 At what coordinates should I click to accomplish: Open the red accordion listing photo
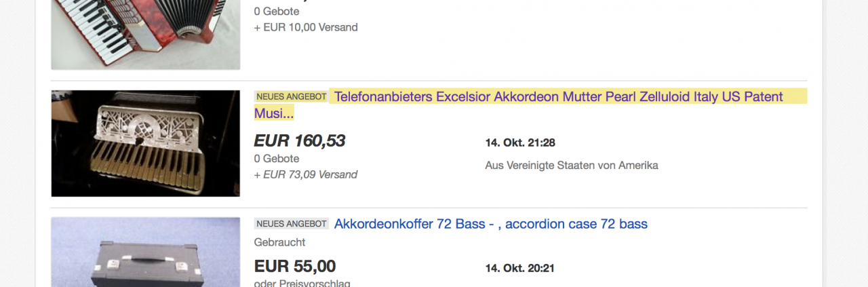click(146, 35)
